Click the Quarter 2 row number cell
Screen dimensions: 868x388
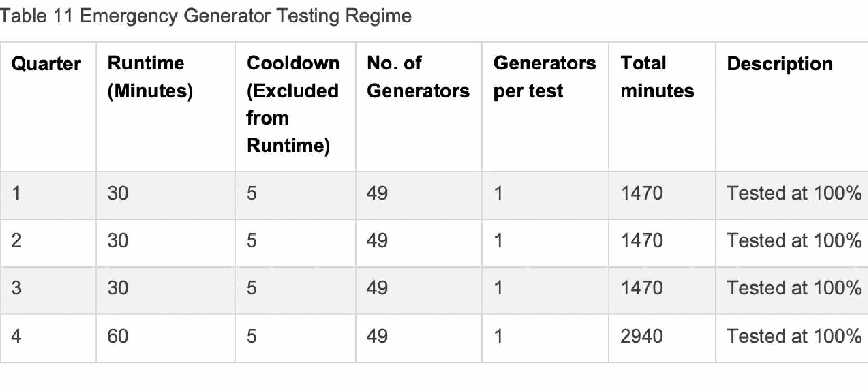click(16, 240)
